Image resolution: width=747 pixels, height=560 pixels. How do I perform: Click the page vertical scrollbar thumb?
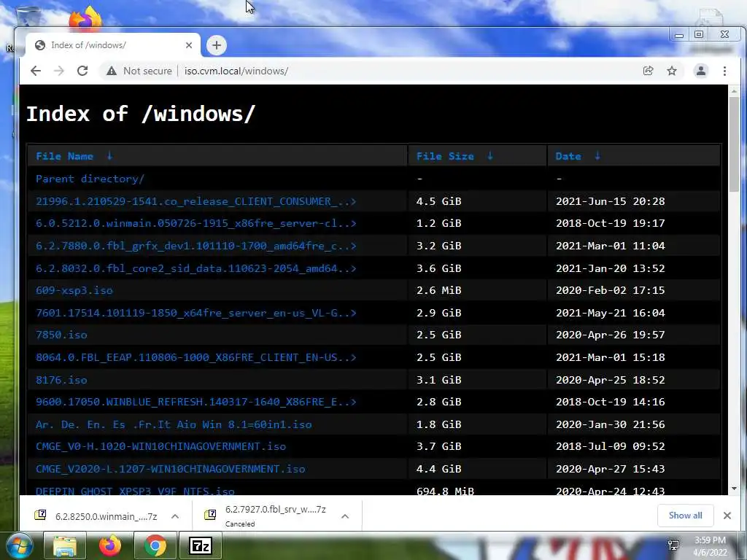tap(734, 144)
